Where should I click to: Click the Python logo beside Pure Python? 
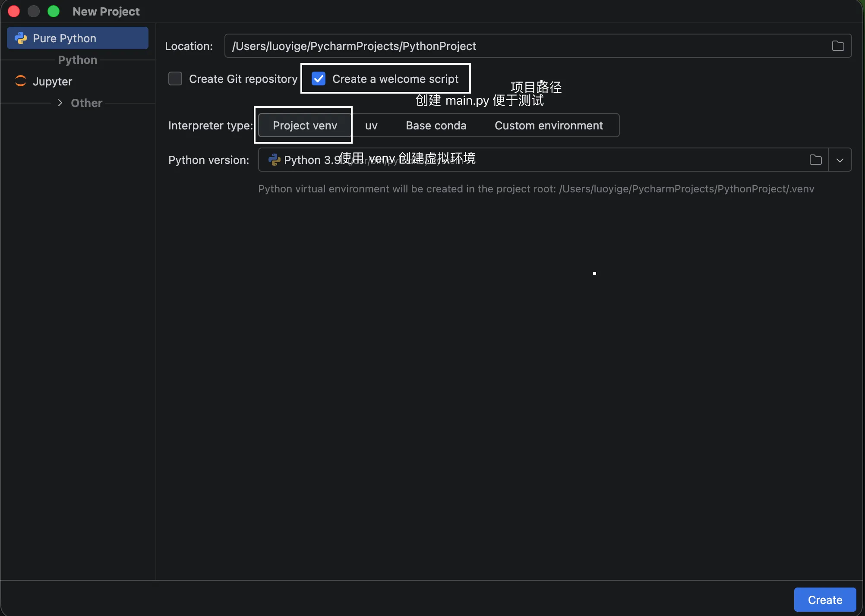21,38
